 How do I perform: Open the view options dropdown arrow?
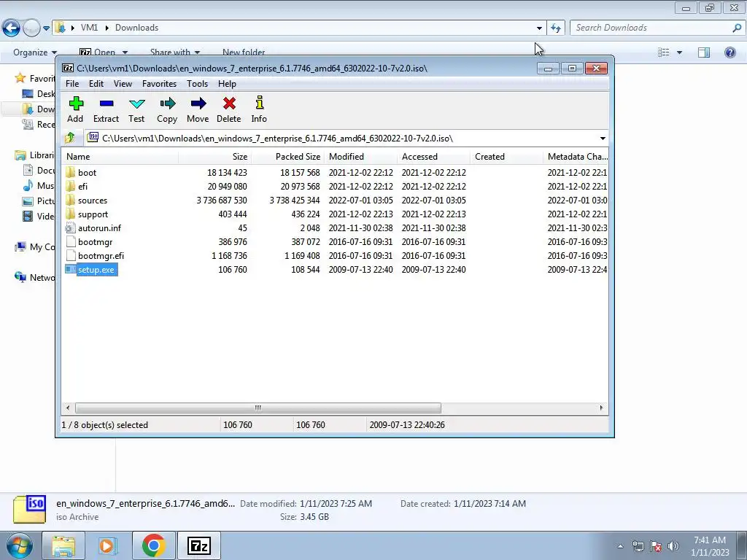[679, 52]
